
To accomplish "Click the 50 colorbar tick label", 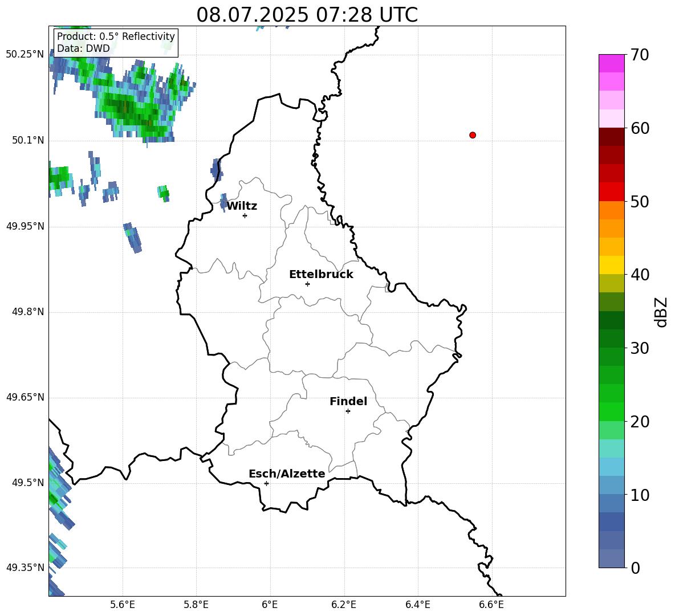I will click(x=639, y=201).
